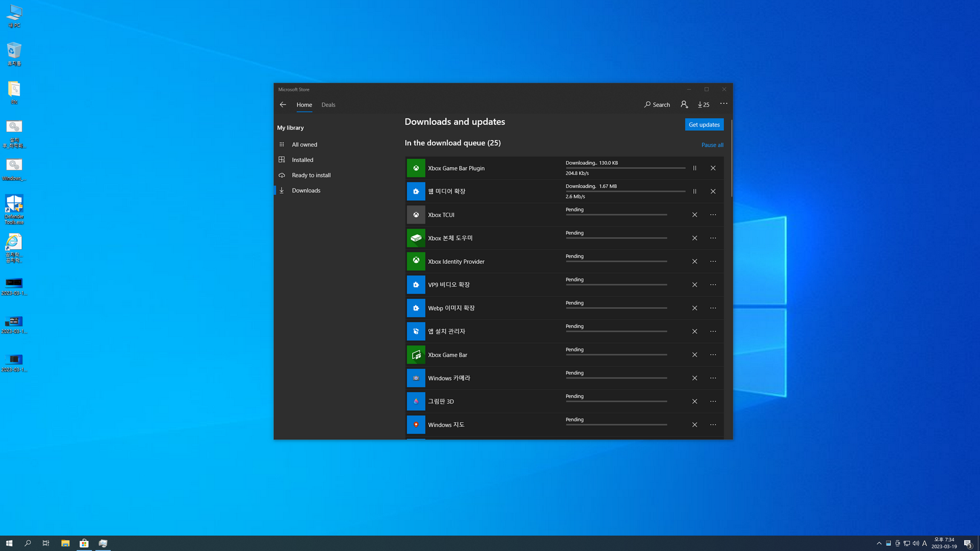Screen dimensions: 980x551
Task: Cancel the pending Webp 이미지 확장 download
Action: coord(695,308)
